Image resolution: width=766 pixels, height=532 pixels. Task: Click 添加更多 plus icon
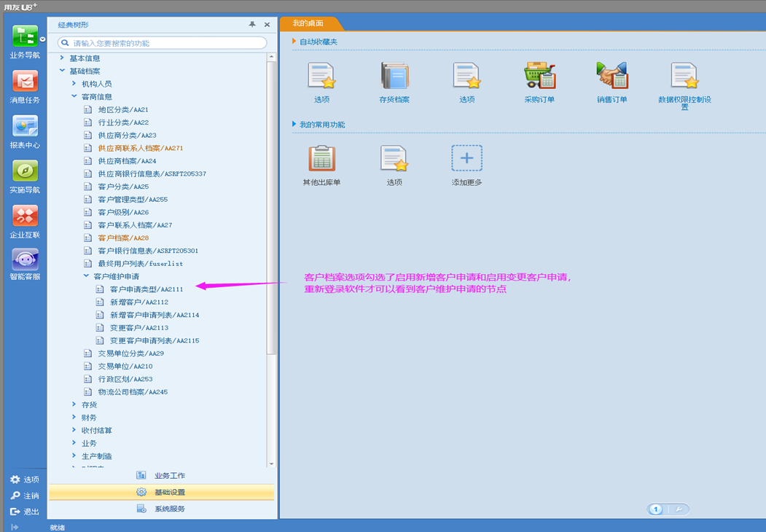click(x=466, y=158)
